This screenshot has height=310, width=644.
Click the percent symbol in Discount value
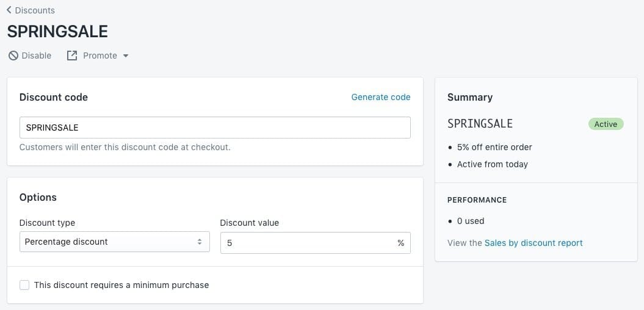(400, 243)
